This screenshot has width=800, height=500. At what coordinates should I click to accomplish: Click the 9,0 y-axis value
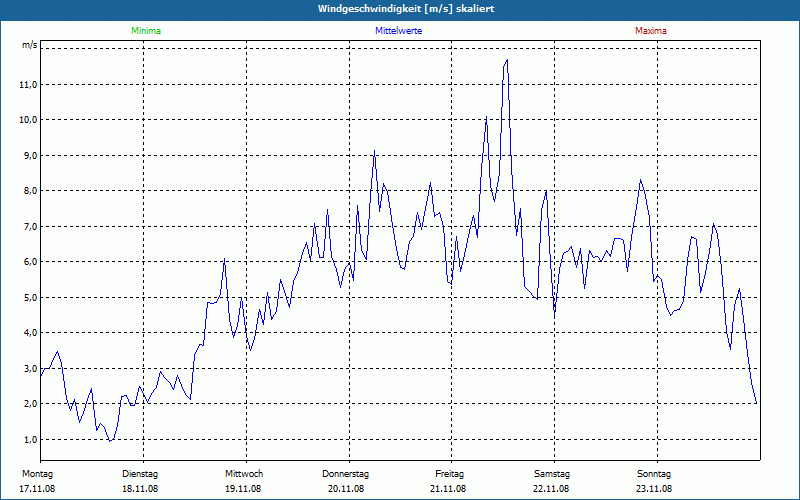(30, 156)
